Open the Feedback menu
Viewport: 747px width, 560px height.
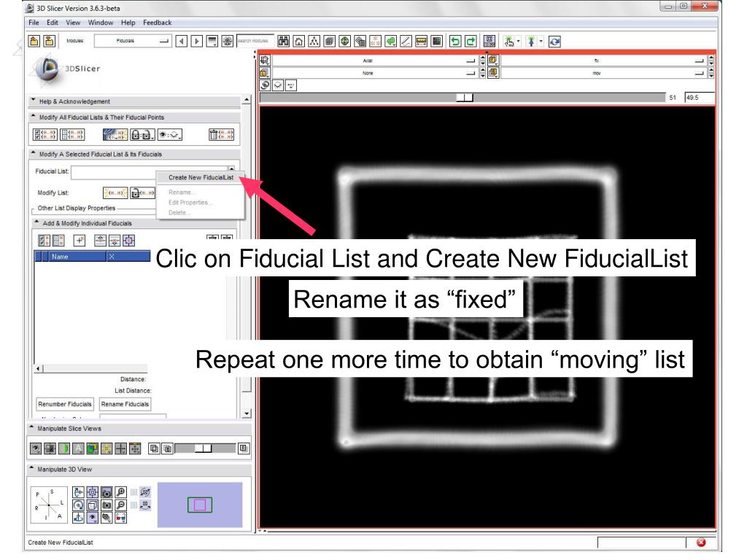(158, 23)
